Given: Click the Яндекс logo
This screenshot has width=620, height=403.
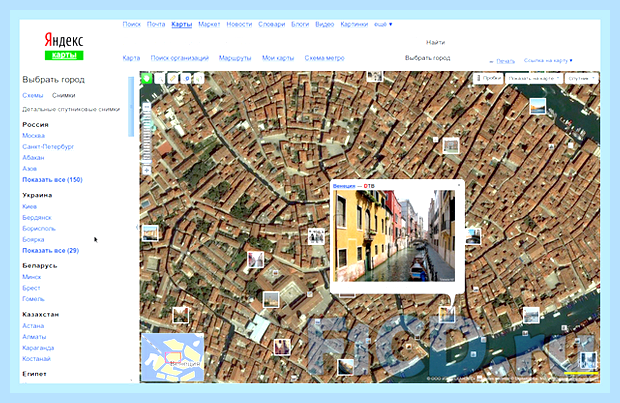Looking at the screenshot, I should coord(64,40).
